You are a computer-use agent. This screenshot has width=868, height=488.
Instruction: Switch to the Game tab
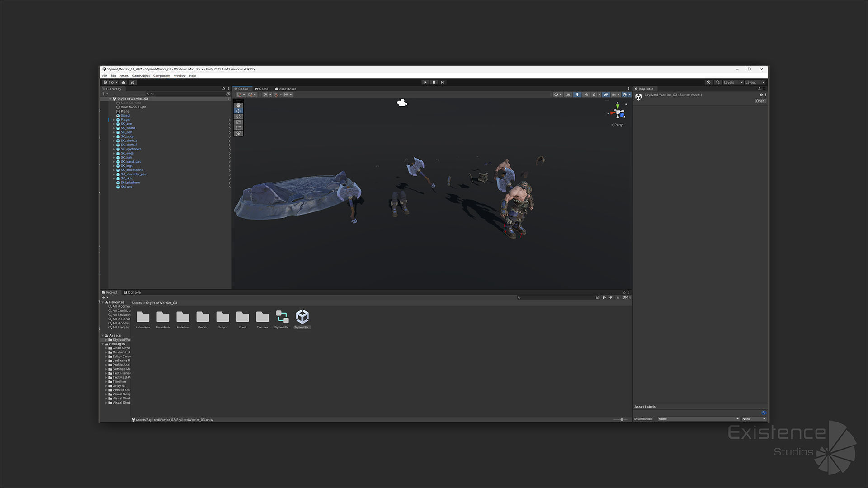click(x=261, y=89)
